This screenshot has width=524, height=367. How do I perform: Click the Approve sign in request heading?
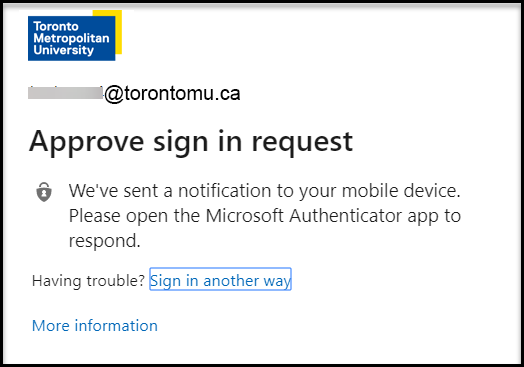click(x=191, y=142)
